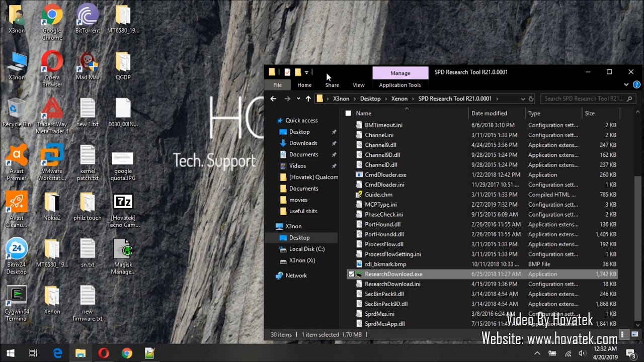
Task: Click the Explorer Help question mark icon
Action: (x=636, y=85)
